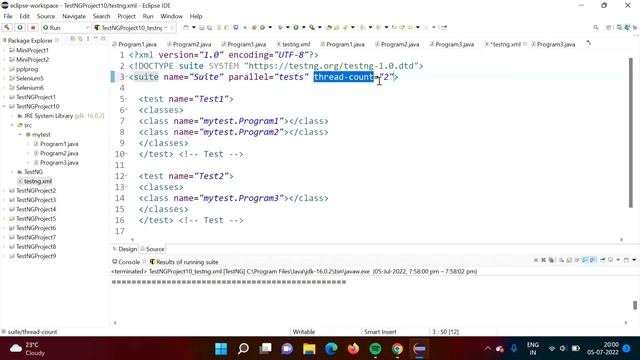
Task: Open the File menu
Action: tap(8, 16)
